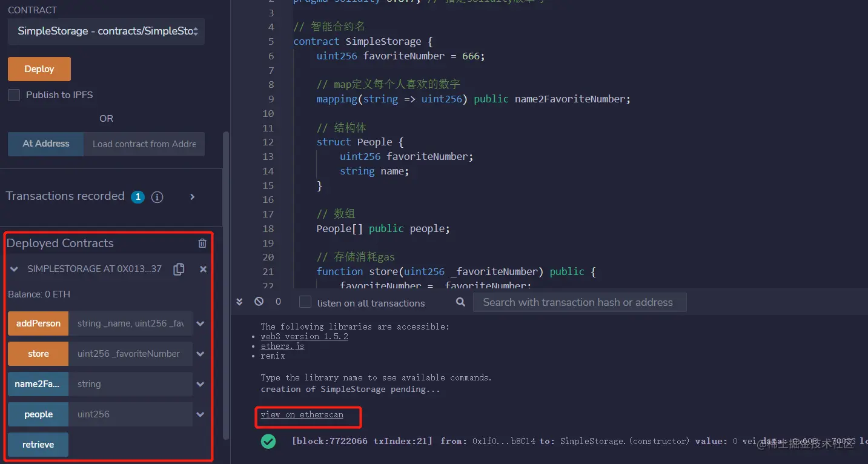This screenshot has width=868, height=464.
Task: Click the retrieve function button
Action: pos(38,445)
